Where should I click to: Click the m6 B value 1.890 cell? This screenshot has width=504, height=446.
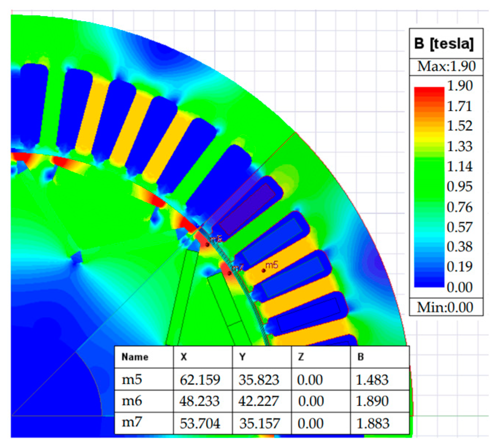(x=372, y=401)
